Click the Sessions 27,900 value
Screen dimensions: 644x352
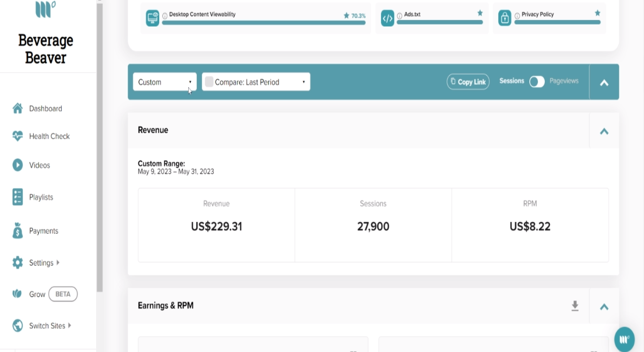(x=373, y=226)
